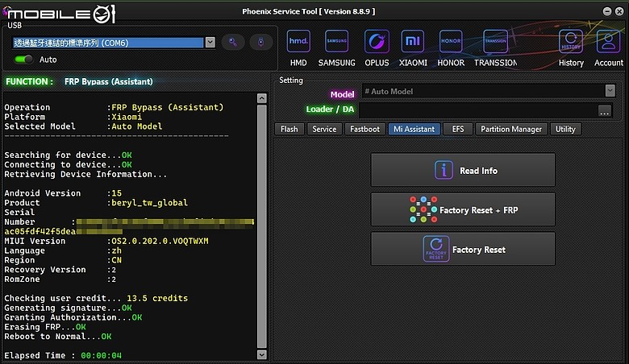The image size is (629, 364).
Task: Browse for Loader / DA file
Action: point(604,110)
